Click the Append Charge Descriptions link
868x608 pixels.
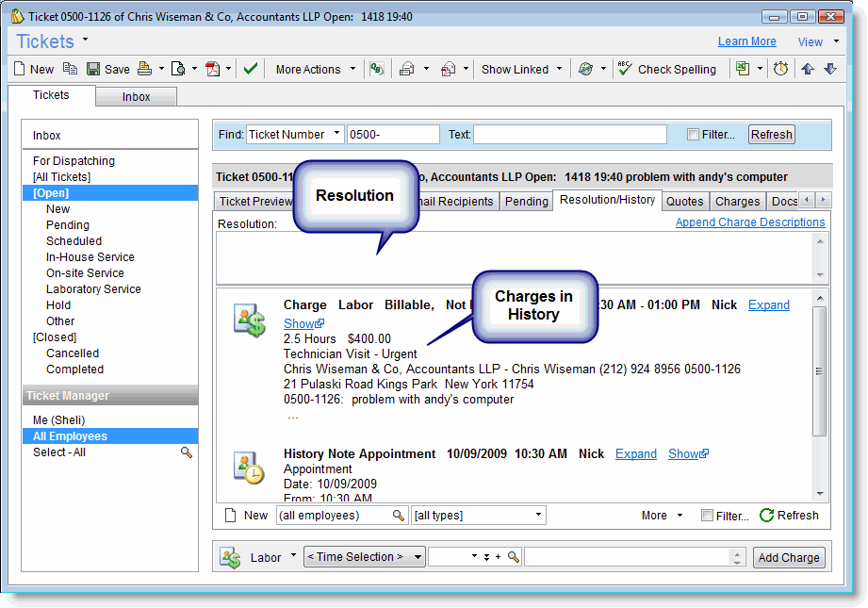point(749,222)
